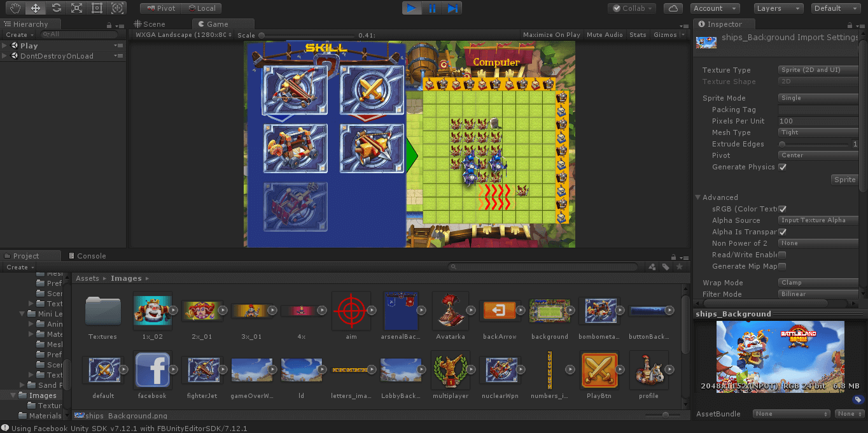Open the Hierarchy panel options menu icon
This screenshot has height=433, width=868.
[x=120, y=25]
